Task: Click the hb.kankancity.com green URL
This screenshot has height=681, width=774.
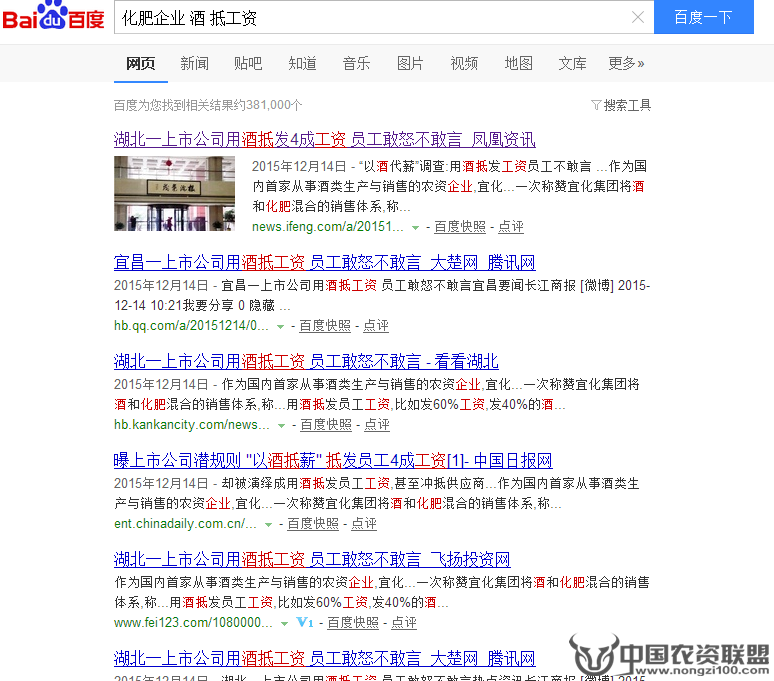Action: pyautogui.click(x=192, y=424)
